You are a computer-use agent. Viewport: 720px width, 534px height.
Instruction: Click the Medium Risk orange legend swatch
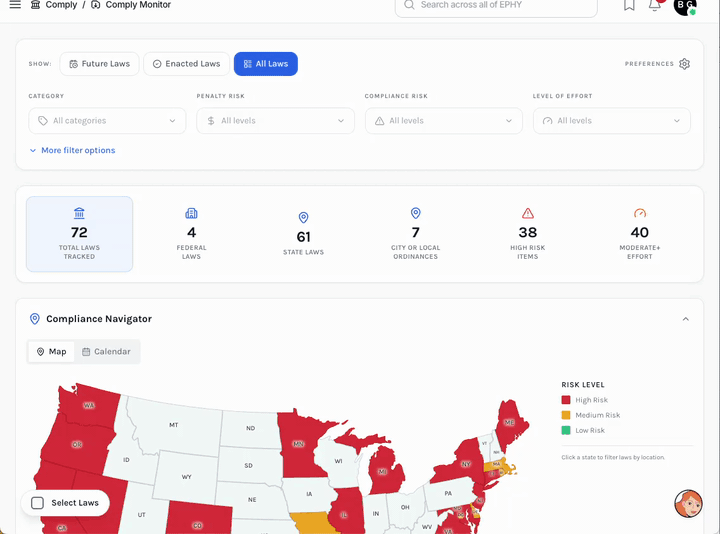click(566, 415)
